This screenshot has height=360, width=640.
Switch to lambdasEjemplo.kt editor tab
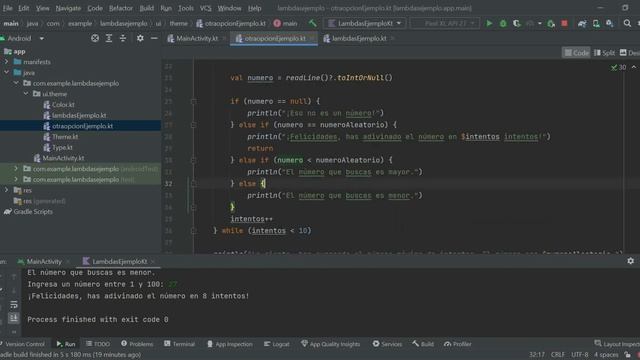(x=358, y=38)
